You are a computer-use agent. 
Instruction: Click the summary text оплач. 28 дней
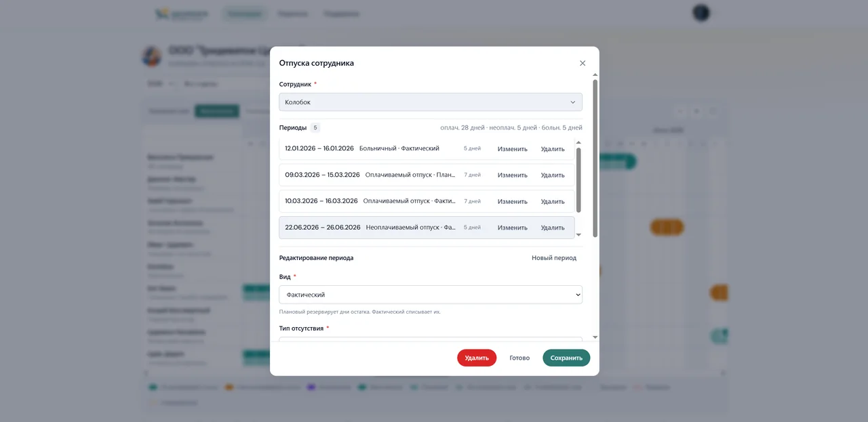point(462,127)
